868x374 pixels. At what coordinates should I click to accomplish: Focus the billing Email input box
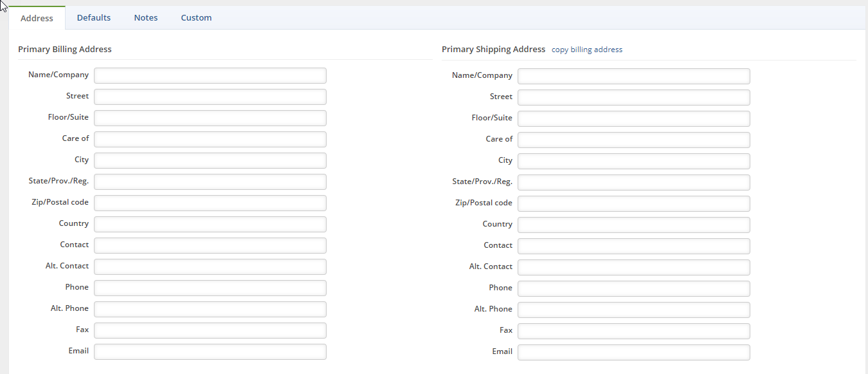(210, 351)
